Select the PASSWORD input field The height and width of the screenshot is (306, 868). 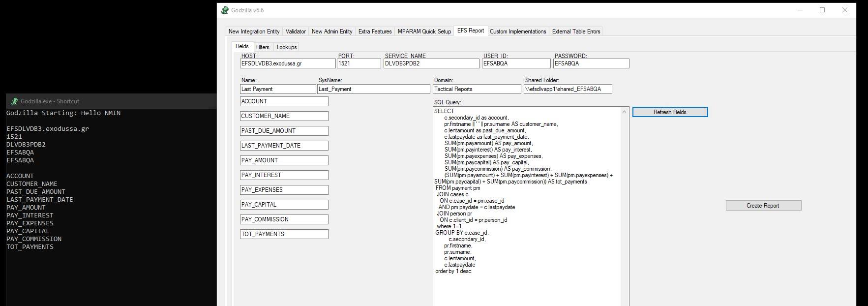pos(591,63)
